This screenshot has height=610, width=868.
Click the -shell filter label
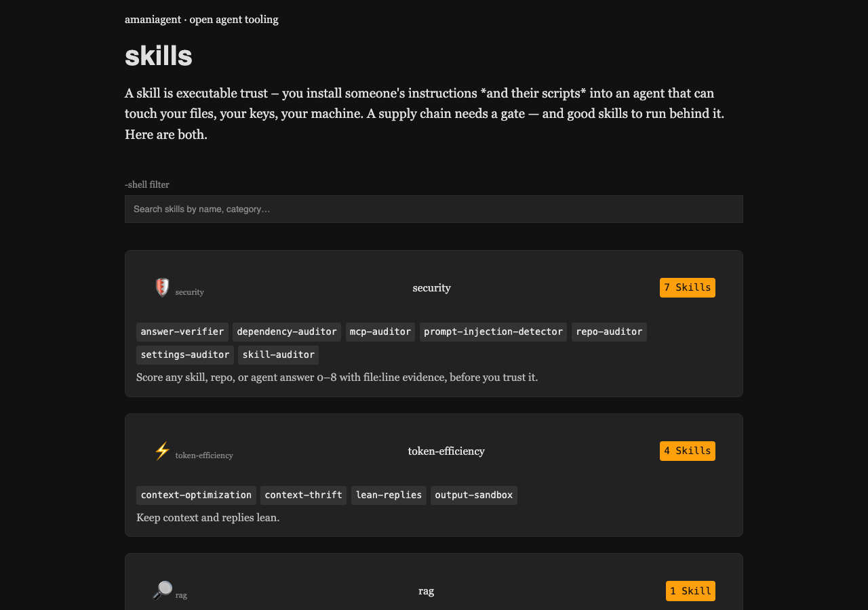click(x=147, y=184)
